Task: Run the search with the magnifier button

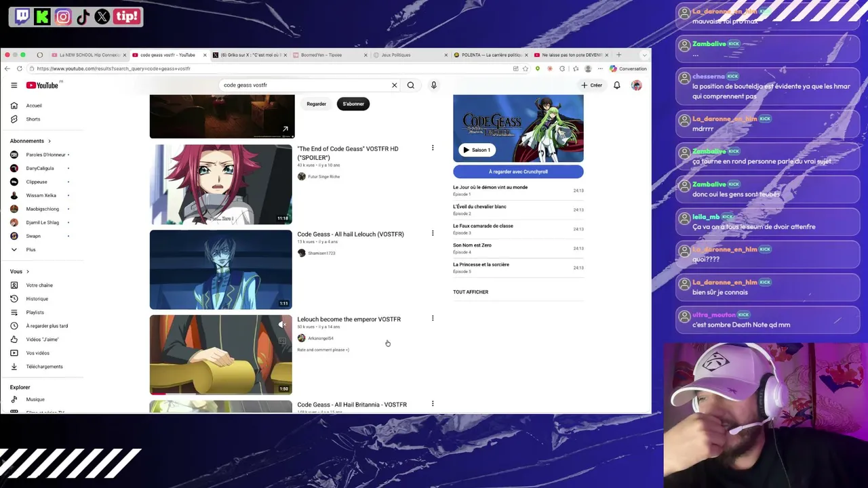Action: click(x=410, y=85)
